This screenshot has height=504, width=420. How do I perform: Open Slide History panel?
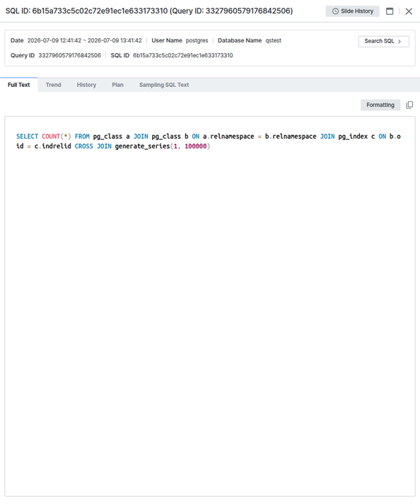352,11
